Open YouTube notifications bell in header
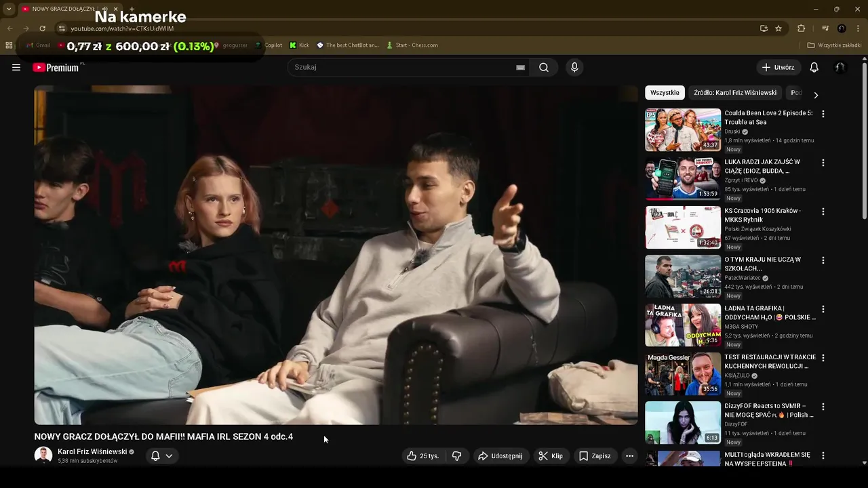868x488 pixels. [x=814, y=67]
